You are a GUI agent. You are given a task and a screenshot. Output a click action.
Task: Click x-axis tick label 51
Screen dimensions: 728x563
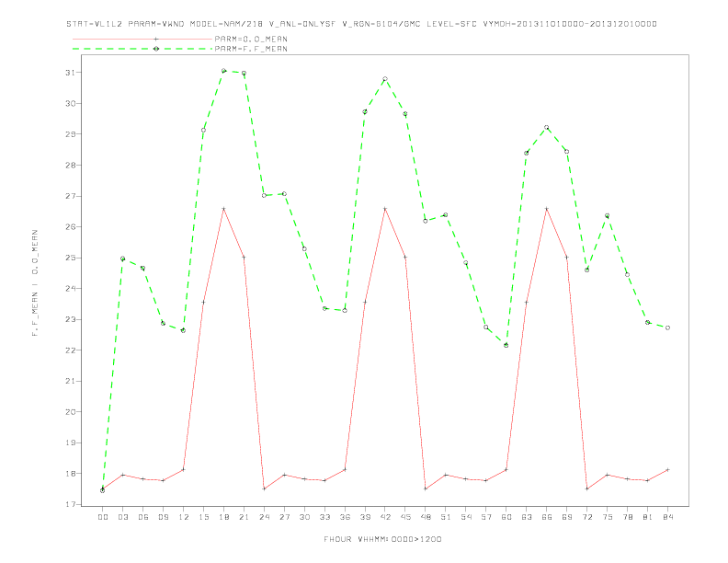446,517
